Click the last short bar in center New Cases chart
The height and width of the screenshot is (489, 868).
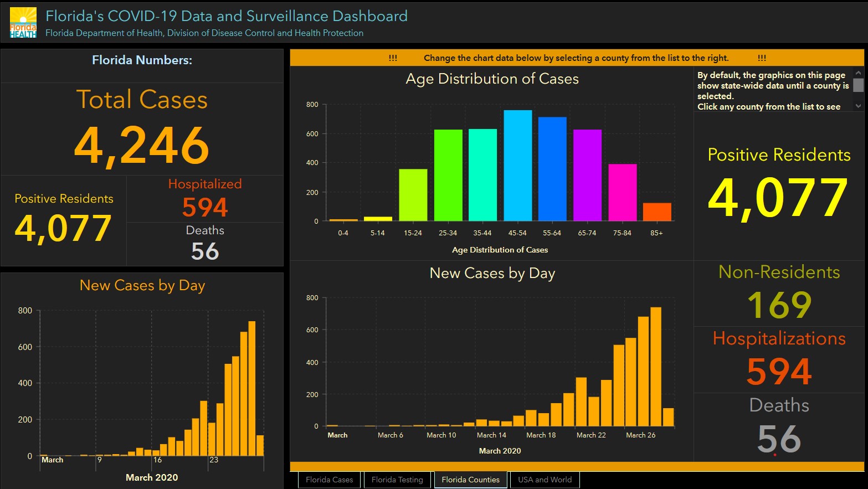tap(669, 417)
